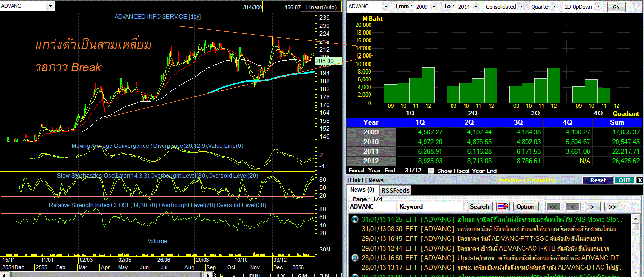Screen dimensions: 644x277
Task: Click the 2012 row header in the table
Action: coord(370,161)
